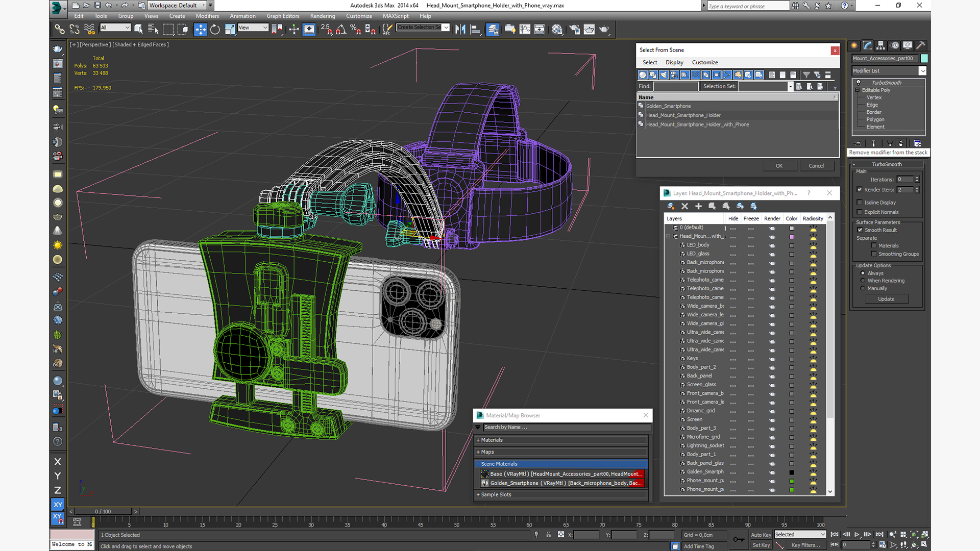Enable the Render Iters checkbox
The image size is (980, 551).
coord(860,189)
